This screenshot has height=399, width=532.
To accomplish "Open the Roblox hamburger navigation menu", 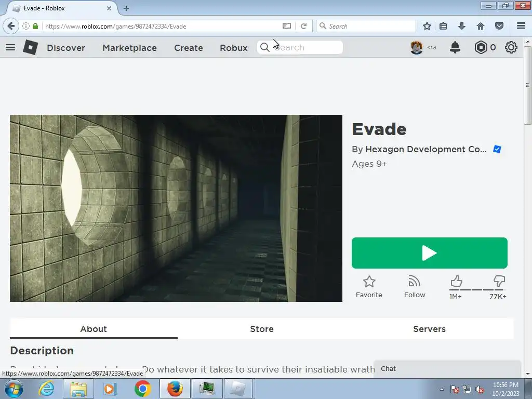I will [x=10, y=47].
